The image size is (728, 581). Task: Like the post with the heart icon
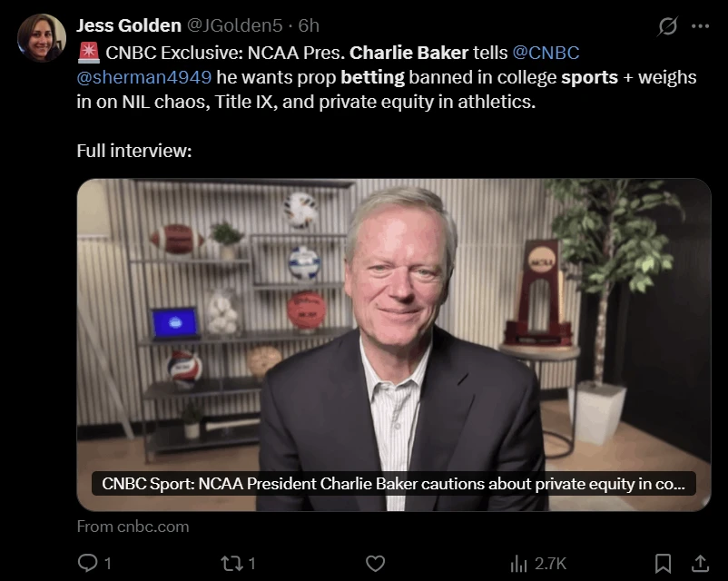pos(376,563)
